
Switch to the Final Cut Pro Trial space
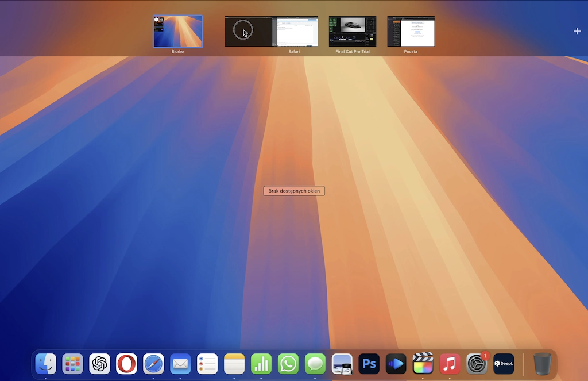(353, 32)
